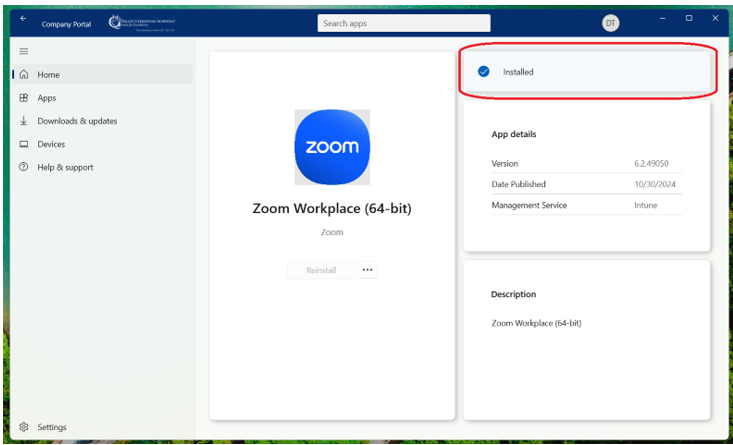Open Help & support page

coord(102,167)
